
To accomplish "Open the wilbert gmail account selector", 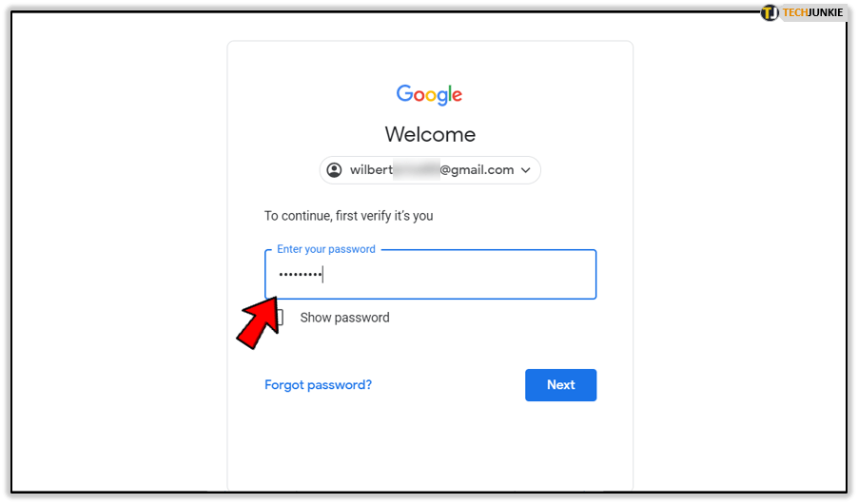I will [430, 170].
